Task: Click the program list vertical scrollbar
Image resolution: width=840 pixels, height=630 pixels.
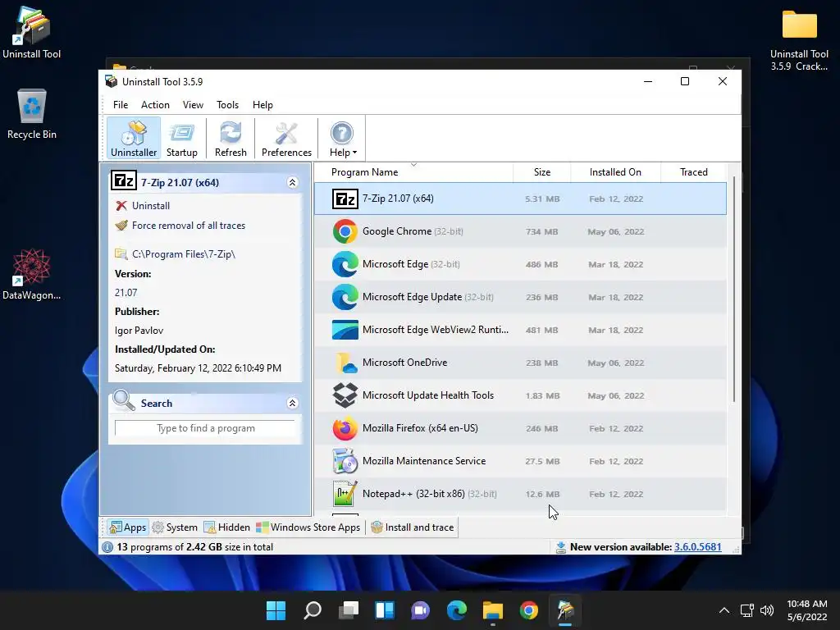Action: 734,290
